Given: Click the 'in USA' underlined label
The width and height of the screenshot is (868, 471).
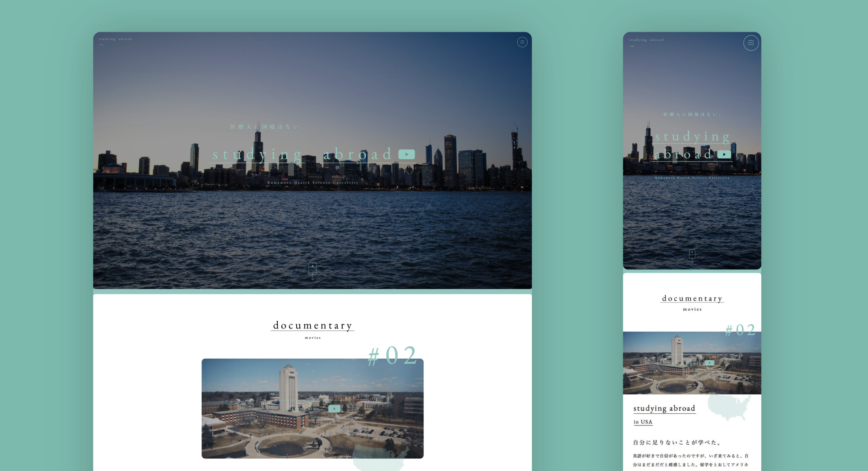Looking at the screenshot, I should [x=643, y=422].
